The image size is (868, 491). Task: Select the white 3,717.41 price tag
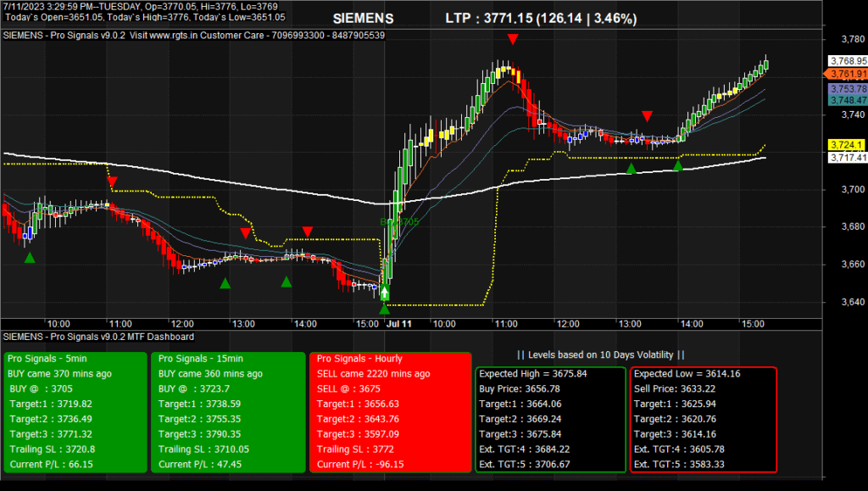[x=848, y=158]
